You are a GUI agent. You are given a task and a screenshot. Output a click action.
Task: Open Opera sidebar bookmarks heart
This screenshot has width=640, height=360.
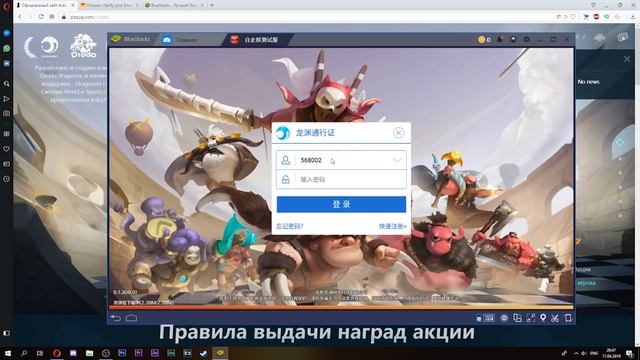click(x=7, y=149)
